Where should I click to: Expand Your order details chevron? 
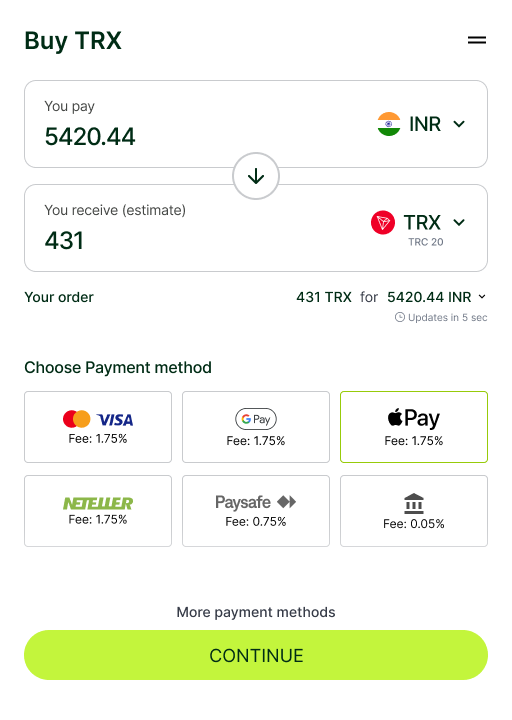click(x=482, y=297)
